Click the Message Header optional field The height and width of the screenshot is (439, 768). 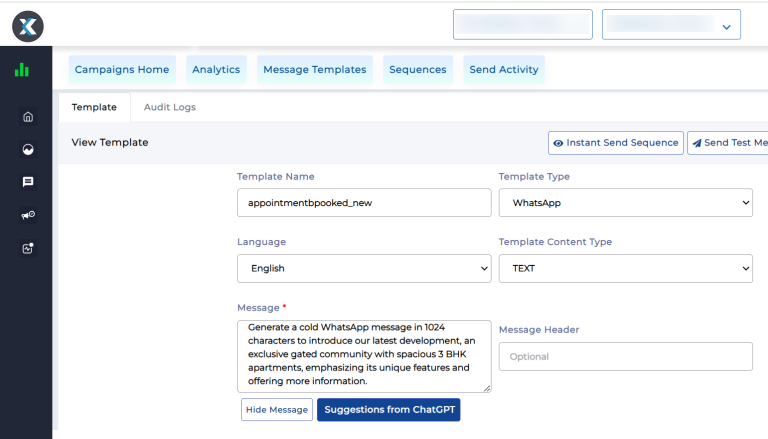pyautogui.click(x=625, y=356)
